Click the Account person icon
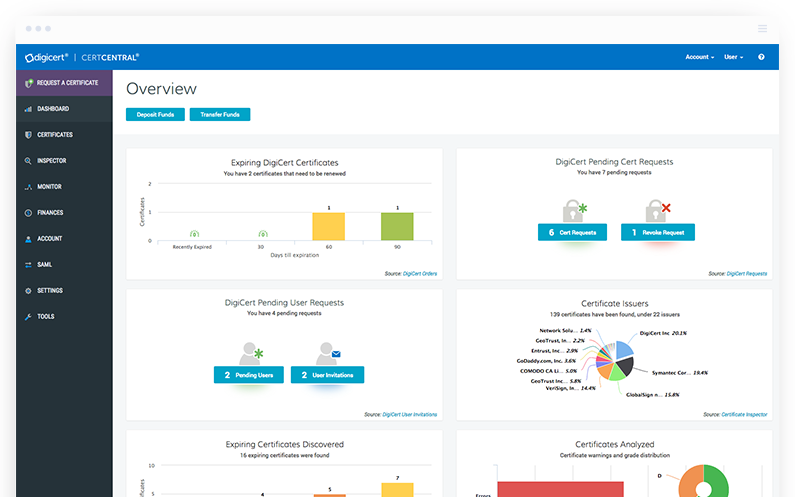Screen dimensions: 795x497 tap(28, 239)
